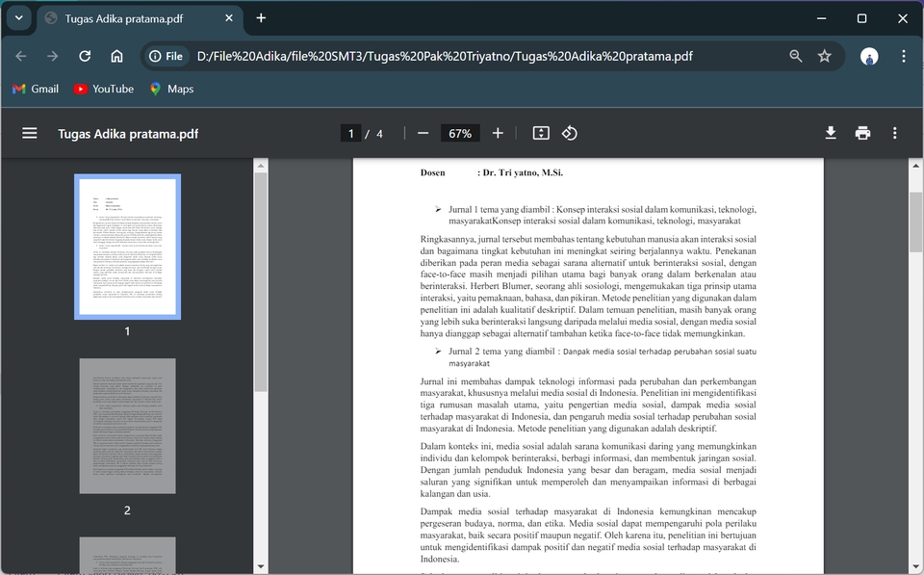Go back to previous page
The width and height of the screenshot is (924, 575).
(x=21, y=56)
